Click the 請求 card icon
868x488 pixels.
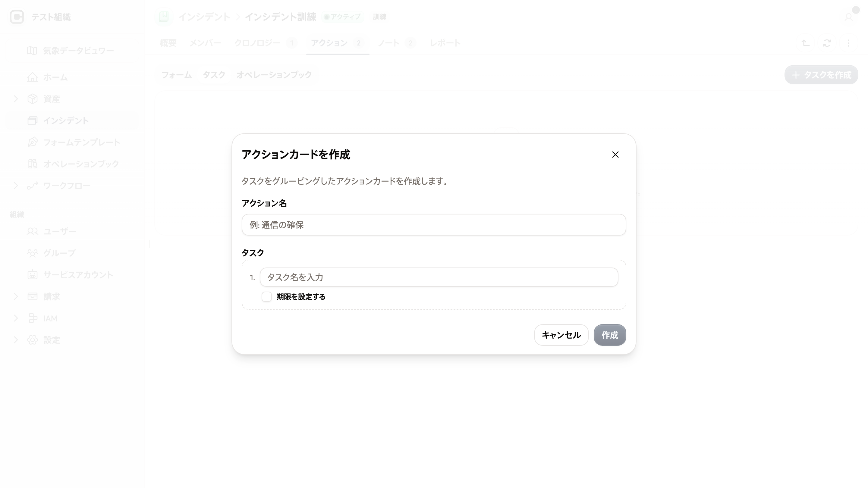coord(32,296)
